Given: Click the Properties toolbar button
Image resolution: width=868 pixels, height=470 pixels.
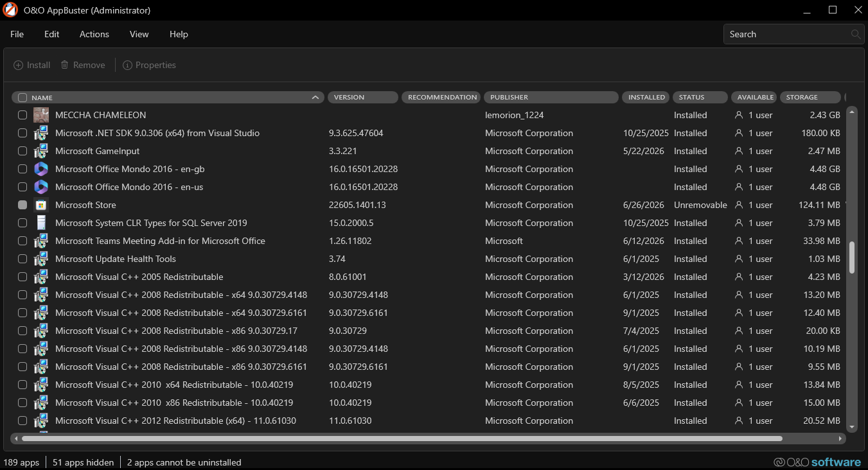Looking at the screenshot, I should tap(149, 65).
